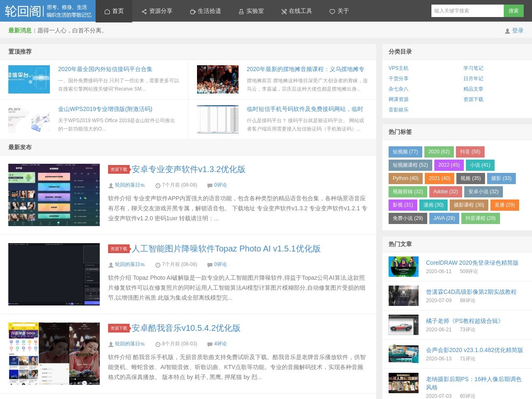
Task: Open the 关于 about page
Action: click(x=339, y=11)
